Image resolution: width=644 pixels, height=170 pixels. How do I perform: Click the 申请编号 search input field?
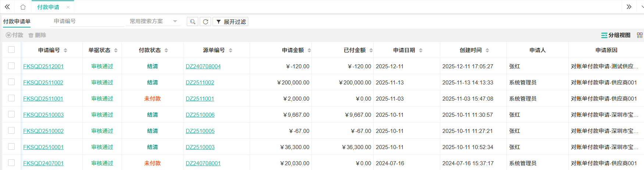point(87,21)
